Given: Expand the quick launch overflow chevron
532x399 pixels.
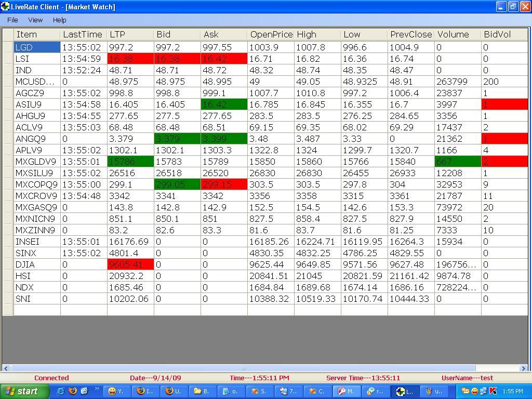Looking at the screenshot, I should (x=97, y=389).
